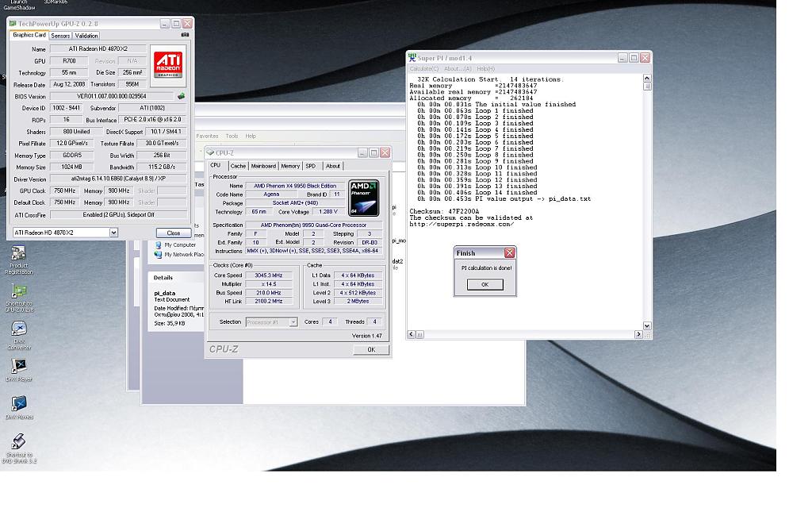Click the ATI Radeon logo in GPU-Z

pyautogui.click(x=168, y=65)
